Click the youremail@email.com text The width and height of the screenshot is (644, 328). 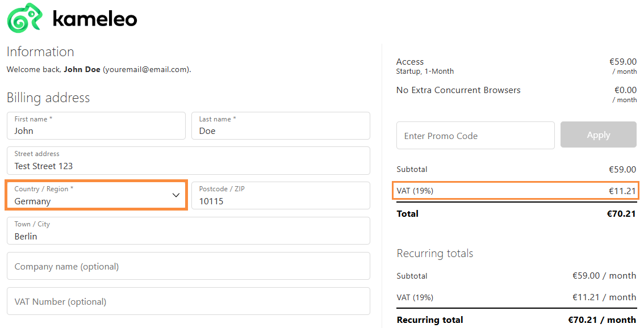146,70
